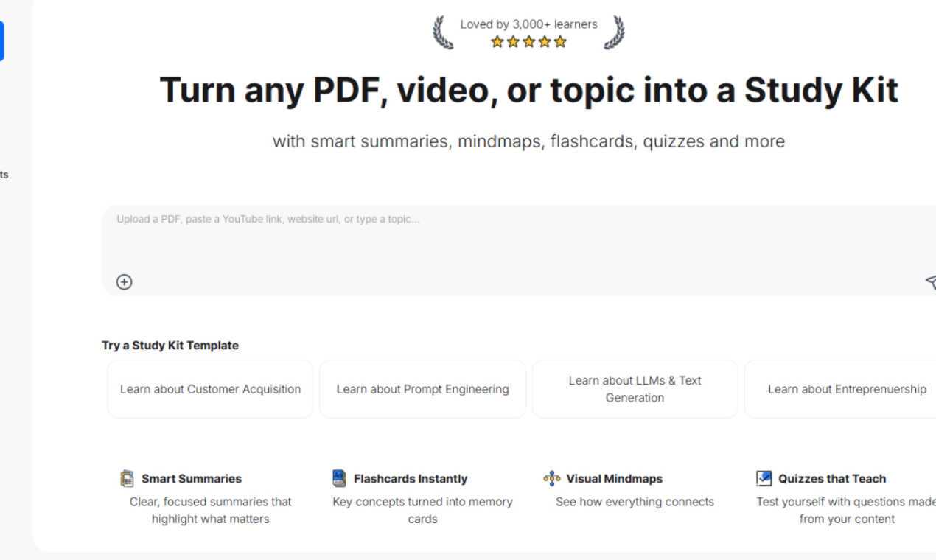
Task: Click the Turn any PDF headline
Action: [x=528, y=89]
